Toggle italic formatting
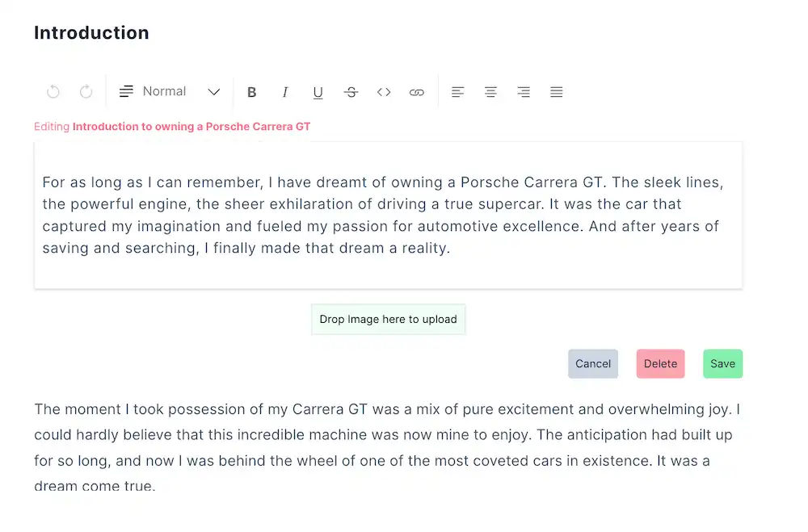Screen dimensions: 808x532 click(x=285, y=92)
